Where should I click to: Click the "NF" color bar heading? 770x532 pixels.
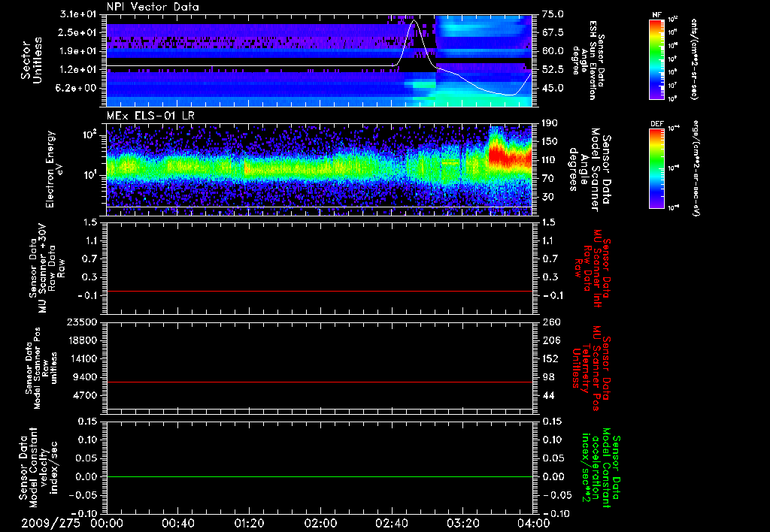[x=656, y=15]
